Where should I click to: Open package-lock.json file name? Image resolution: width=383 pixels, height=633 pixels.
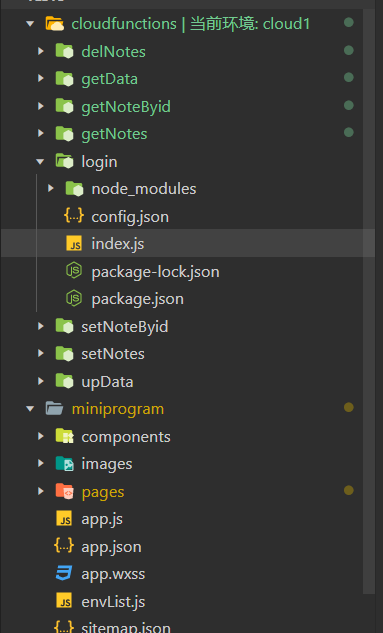[x=155, y=272]
